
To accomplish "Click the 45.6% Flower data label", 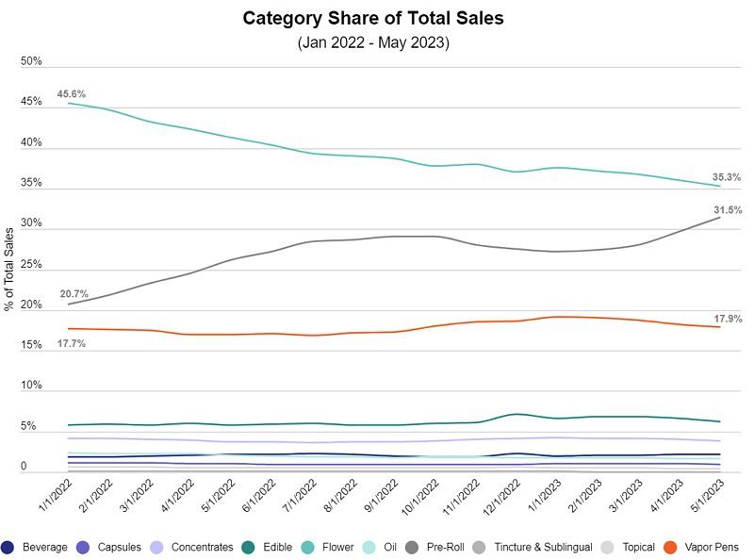I will point(72,94).
